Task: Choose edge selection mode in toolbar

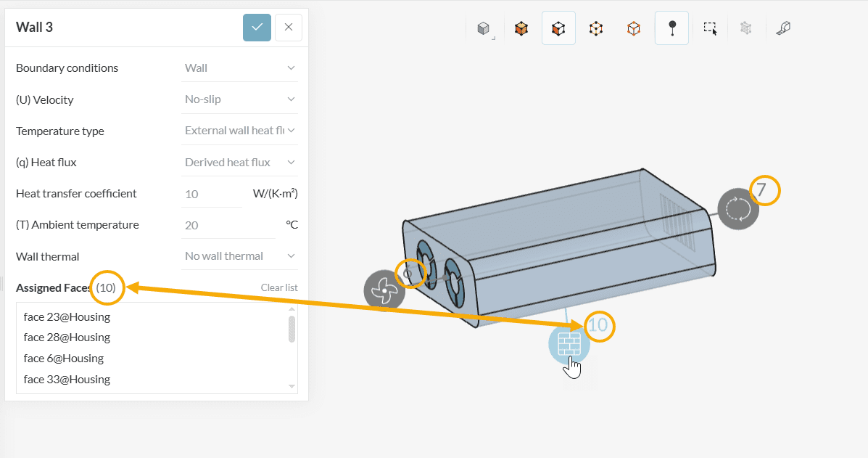Action: 596,29
